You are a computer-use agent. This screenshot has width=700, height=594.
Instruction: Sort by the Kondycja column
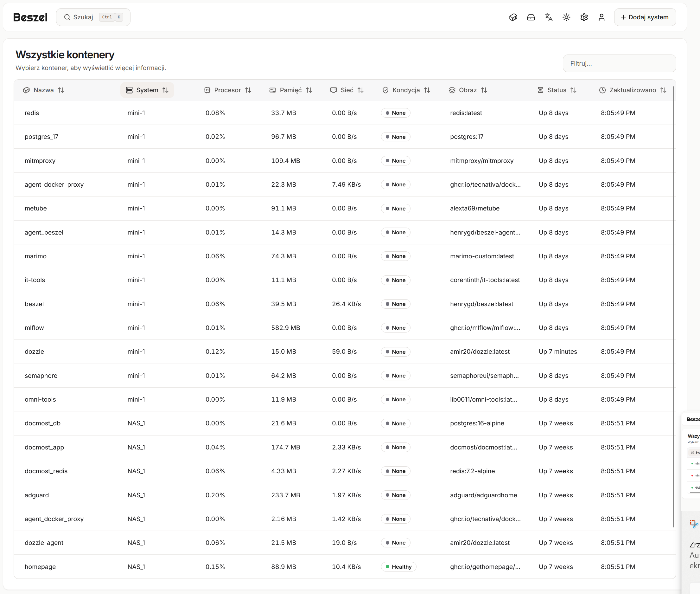[406, 90]
